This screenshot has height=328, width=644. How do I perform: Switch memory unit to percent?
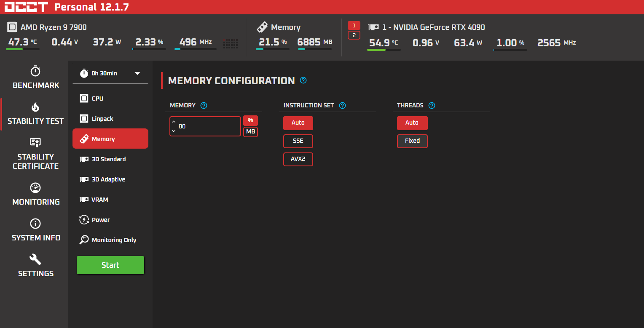pos(250,120)
